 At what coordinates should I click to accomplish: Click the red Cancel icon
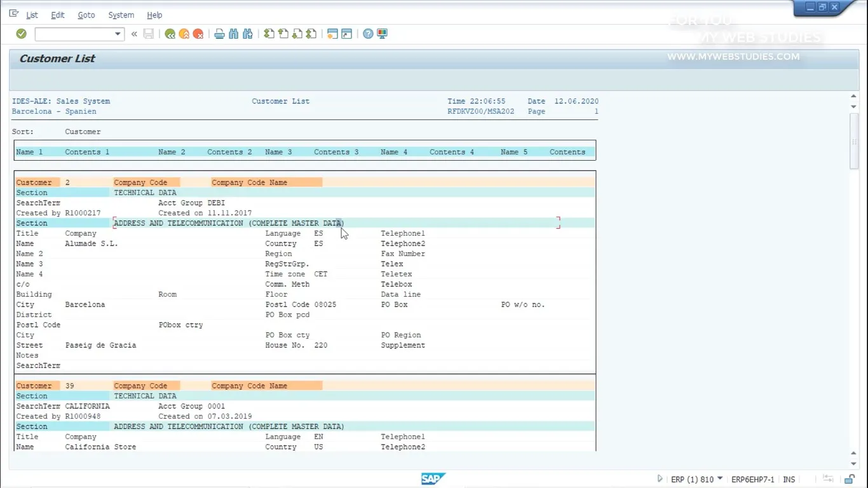(x=198, y=34)
